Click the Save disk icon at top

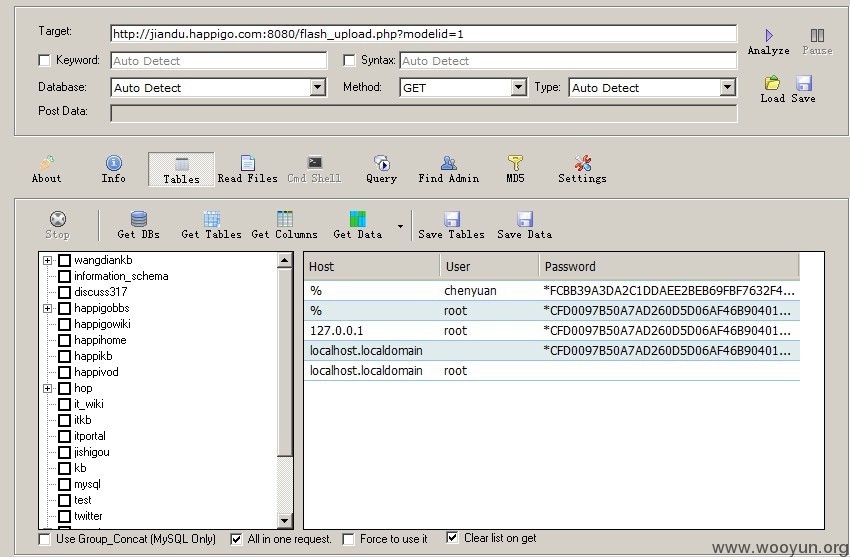tap(803, 83)
